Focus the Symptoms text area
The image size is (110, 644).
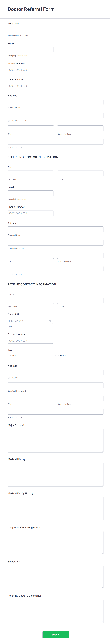tap(55, 577)
